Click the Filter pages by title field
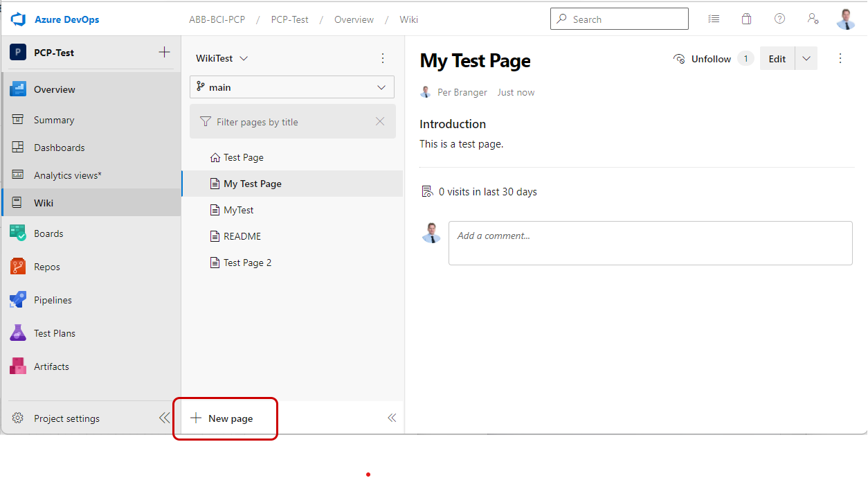The height and width of the screenshot is (478, 868). [x=292, y=122]
